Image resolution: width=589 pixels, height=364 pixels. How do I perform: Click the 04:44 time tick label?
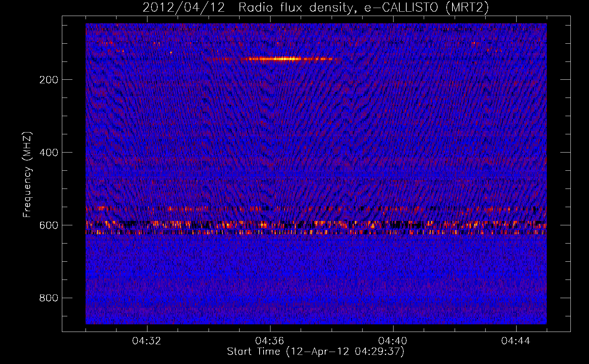tap(516, 341)
